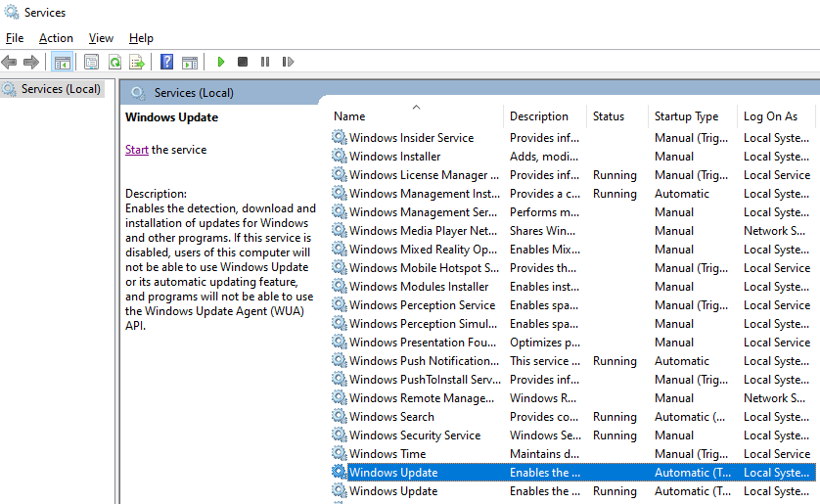Open the Help question-mark toolbar icon
Image resolution: width=820 pixels, height=504 pixels.
tap(166, 63)
